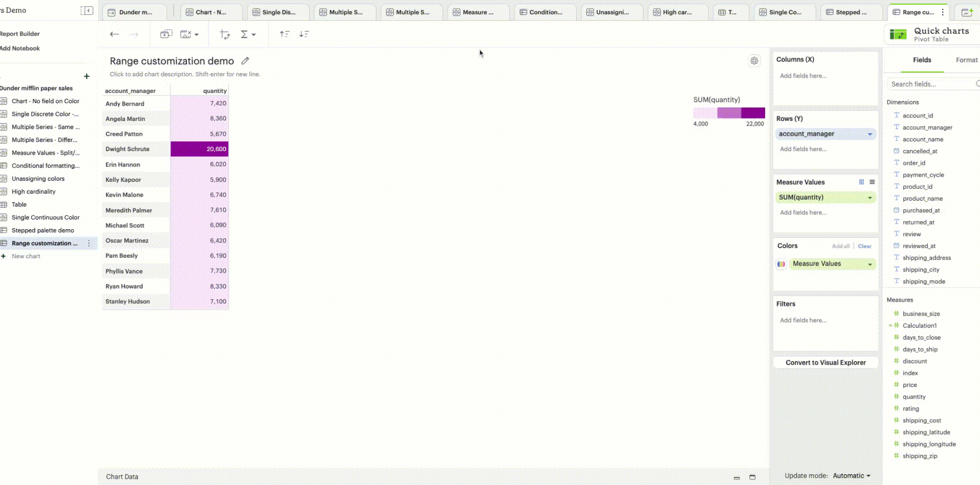Sort descending using the toolbar icon
Viewport: 980px width, 485px height.
pos(304,34)
